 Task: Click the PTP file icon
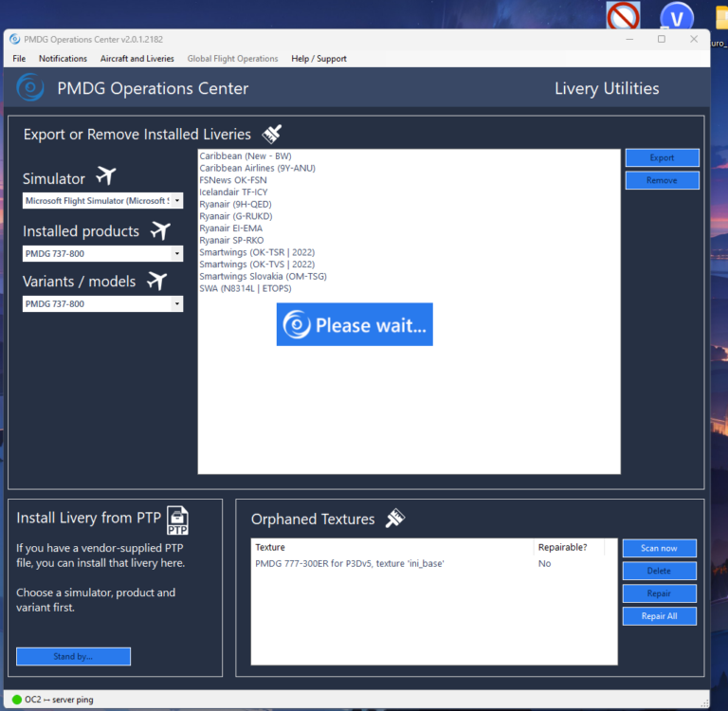[177, 520]
